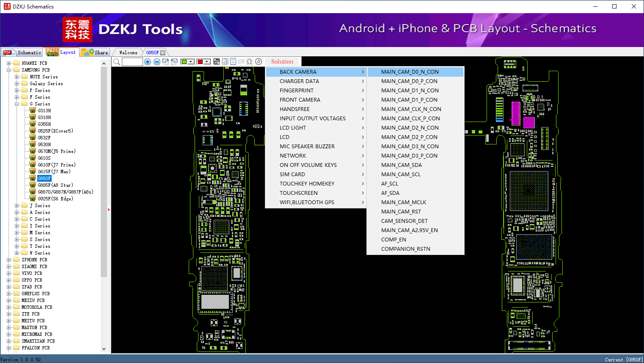The height and width of the screenshot is (363, 644).
Task: Select the G850F document tab
Action: [152, 53]
